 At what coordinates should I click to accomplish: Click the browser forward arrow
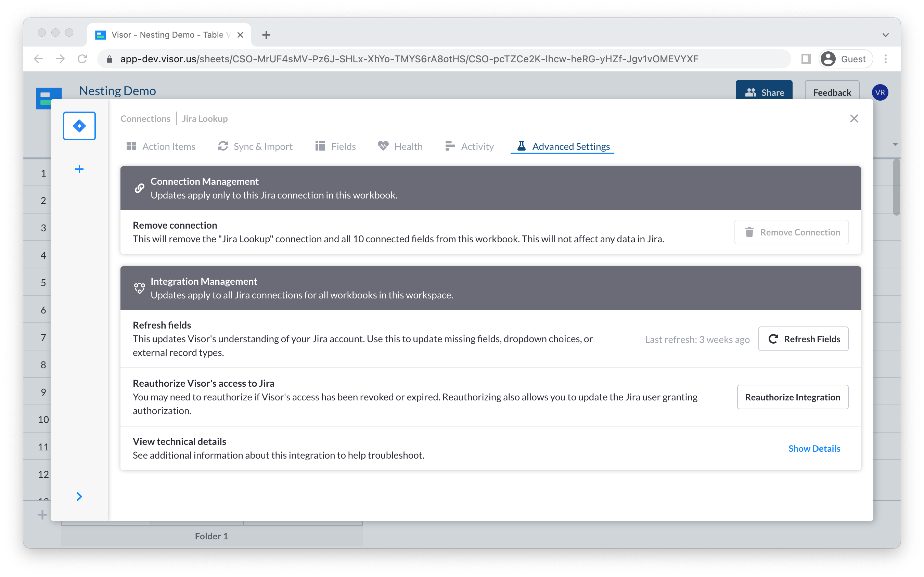pyautogui.click(x=60, y=59)
